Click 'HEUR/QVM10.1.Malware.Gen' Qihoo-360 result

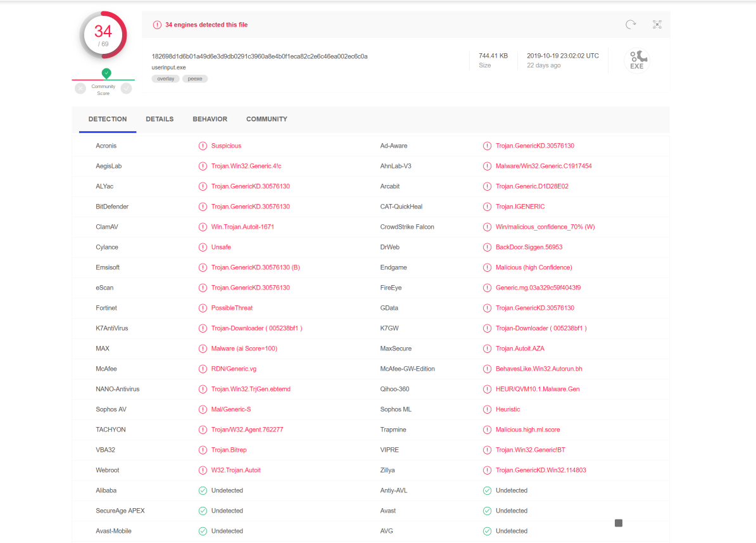[538, 389]
